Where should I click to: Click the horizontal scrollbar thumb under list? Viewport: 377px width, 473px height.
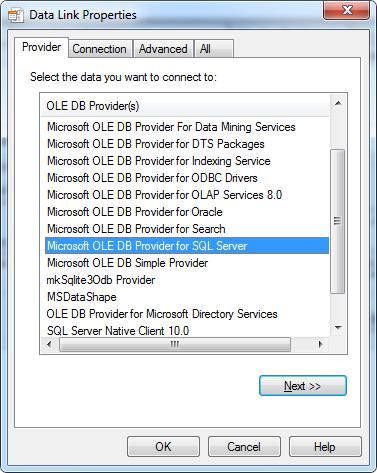point(175,344)
